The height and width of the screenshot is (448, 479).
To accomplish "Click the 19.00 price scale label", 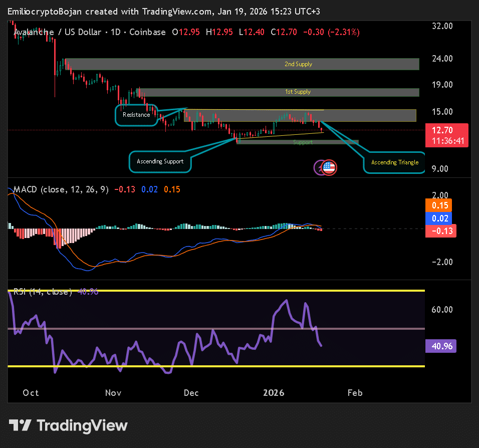I will pos(442,85).
